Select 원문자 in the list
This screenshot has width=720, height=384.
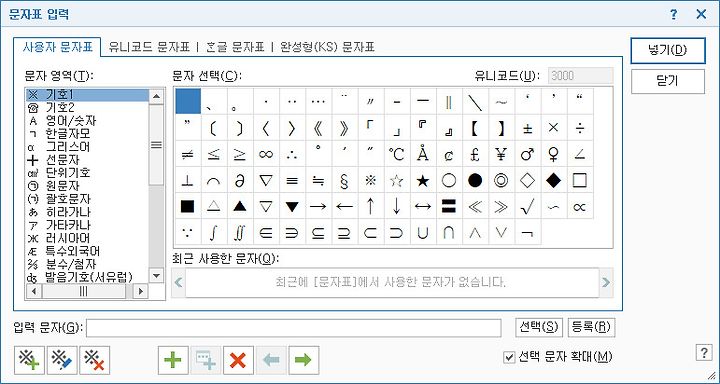pos(87,186)
